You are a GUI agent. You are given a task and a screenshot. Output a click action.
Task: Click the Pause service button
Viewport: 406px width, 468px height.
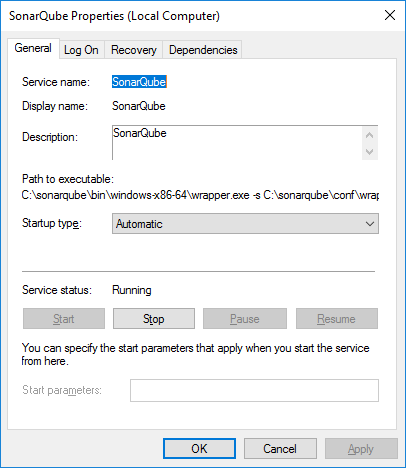245,319
